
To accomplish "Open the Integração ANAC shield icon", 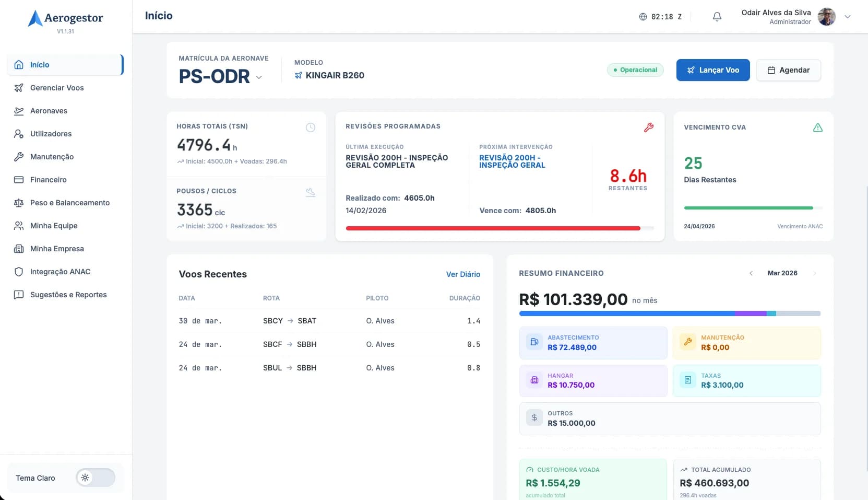I will click(x=19, y=272).
